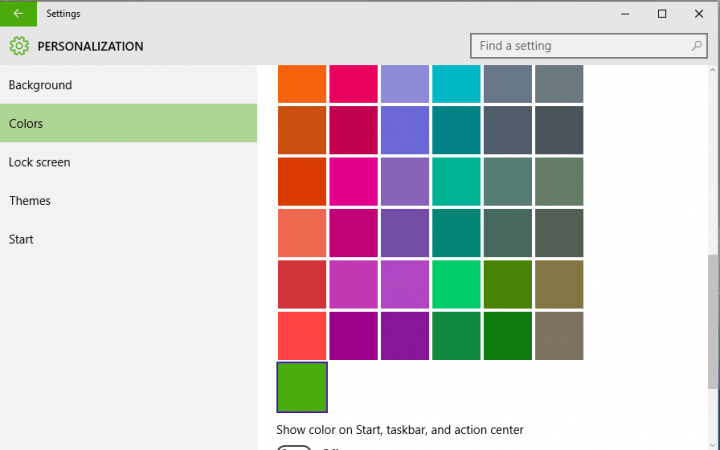Toggle Show color on Start switch
720x450 pixels.
(294, 447)
